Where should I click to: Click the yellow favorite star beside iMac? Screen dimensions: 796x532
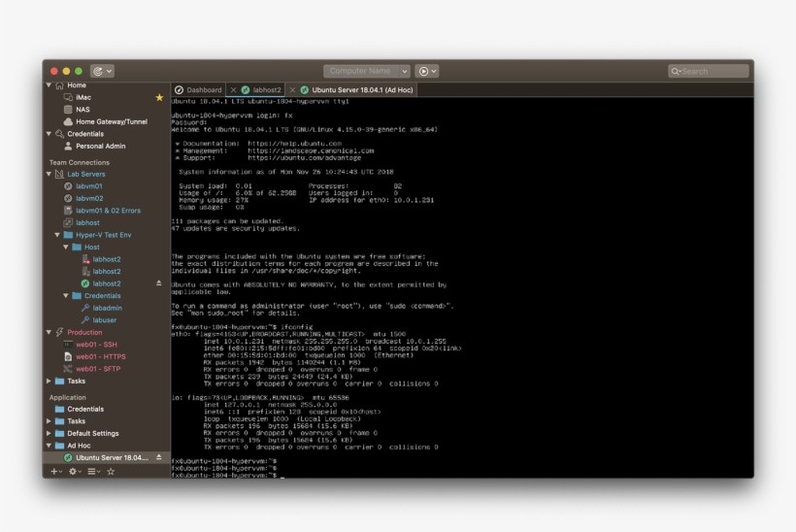pyautogui.click(x=159, y=97)
